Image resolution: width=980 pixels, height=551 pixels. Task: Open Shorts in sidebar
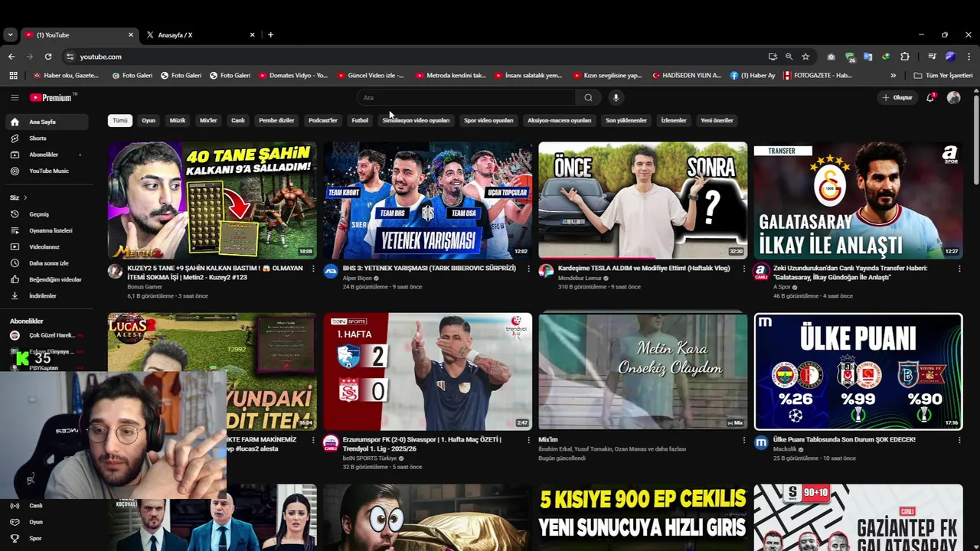[47, 139]
